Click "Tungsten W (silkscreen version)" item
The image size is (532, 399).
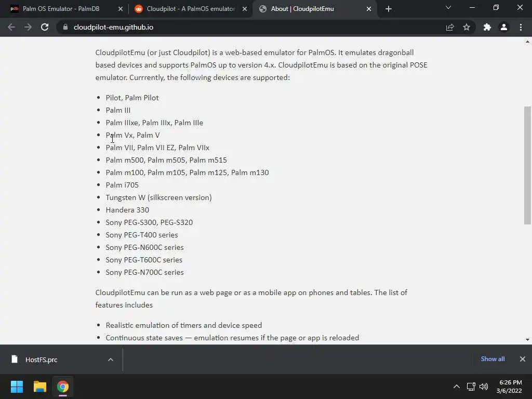(x=158, y=197)
